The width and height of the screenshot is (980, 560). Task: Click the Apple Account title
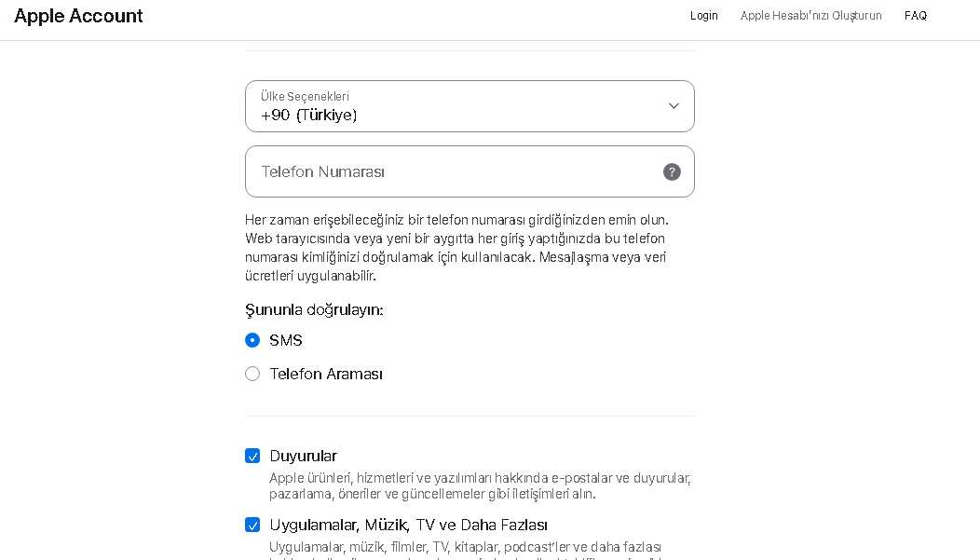(79, 16)
